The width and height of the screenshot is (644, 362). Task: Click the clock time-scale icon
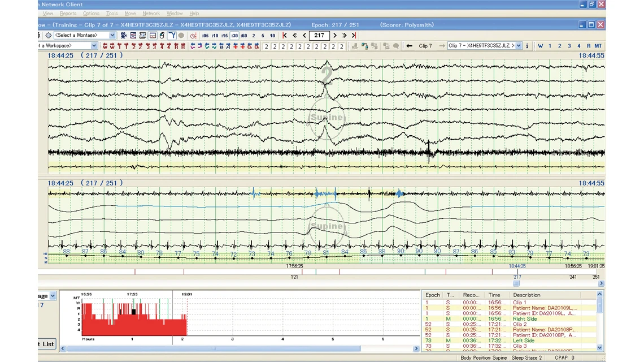193,36
